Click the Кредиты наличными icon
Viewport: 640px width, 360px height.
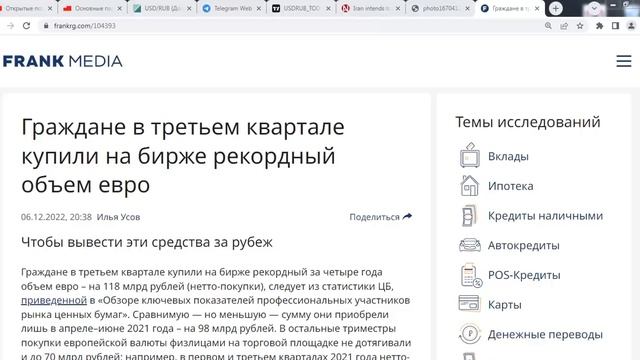point(469,216)
